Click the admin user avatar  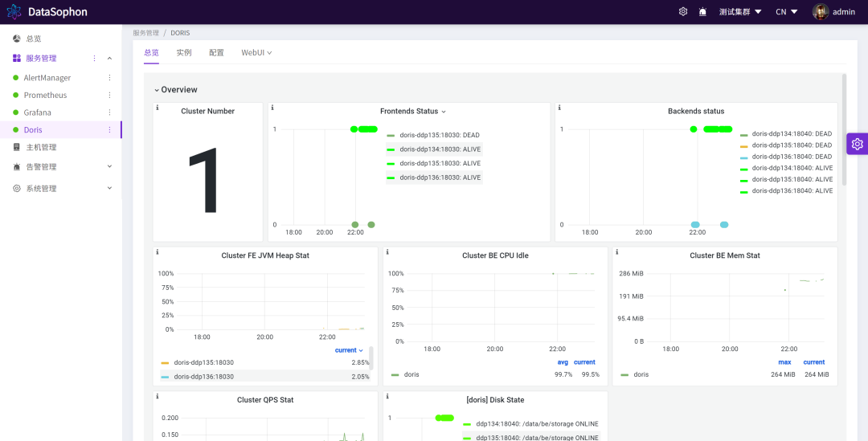tap(821, 11)
